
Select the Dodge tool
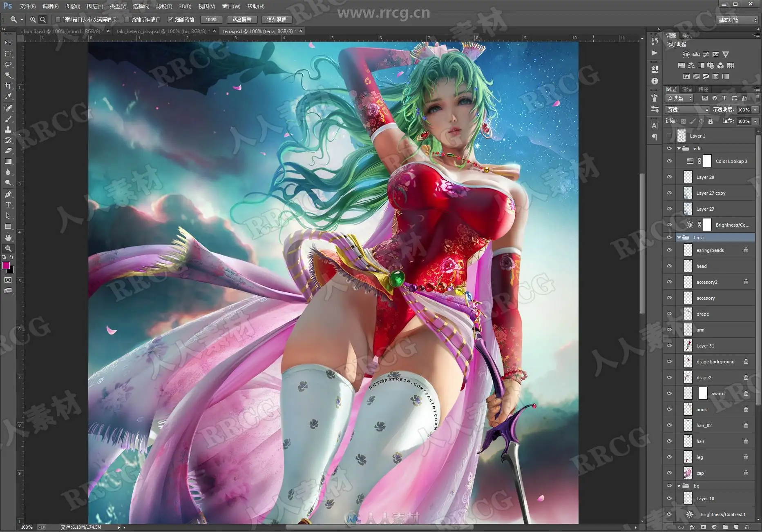(8, 183)
